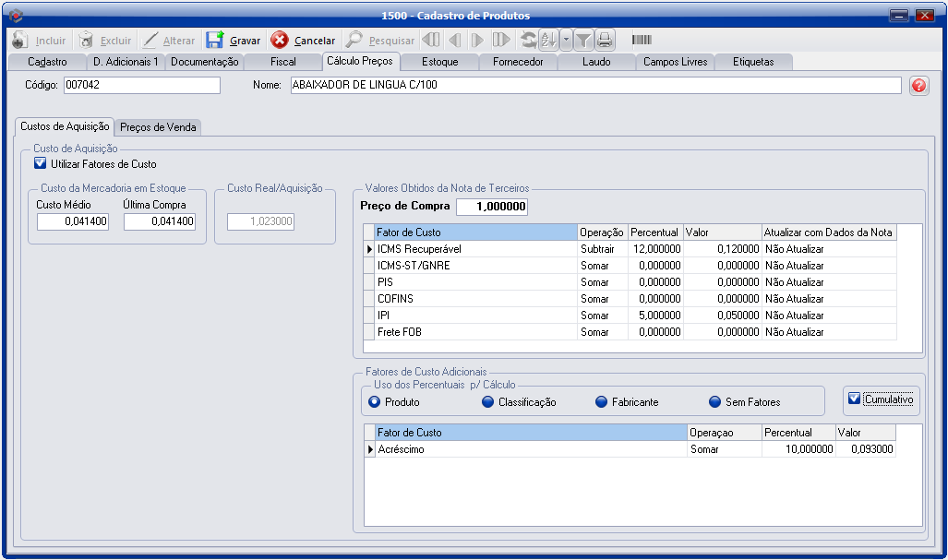Choose the Sem Fatores radio button
Viewport: 948px width, 560px height.
[714, 402]
